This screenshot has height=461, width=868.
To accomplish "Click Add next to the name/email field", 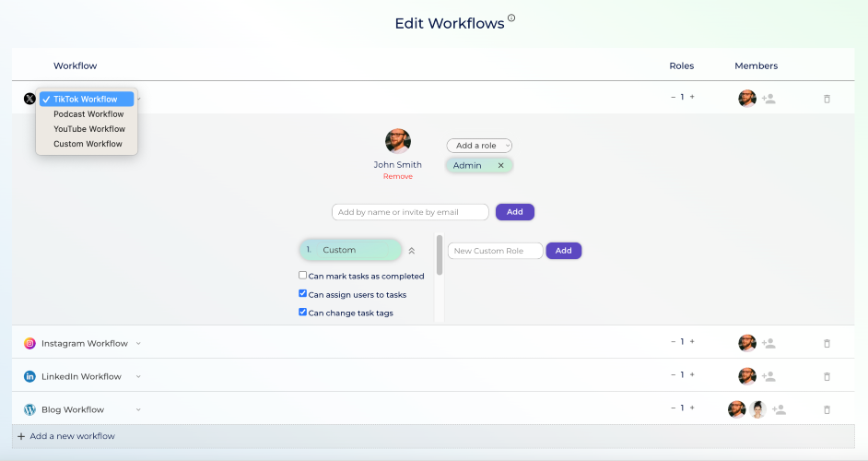I will click(515, 212).
